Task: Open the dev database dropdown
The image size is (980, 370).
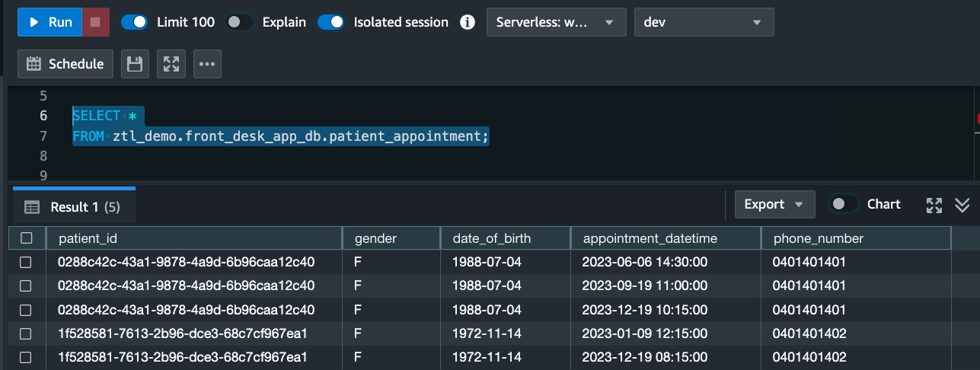Action: click(704, 22)
